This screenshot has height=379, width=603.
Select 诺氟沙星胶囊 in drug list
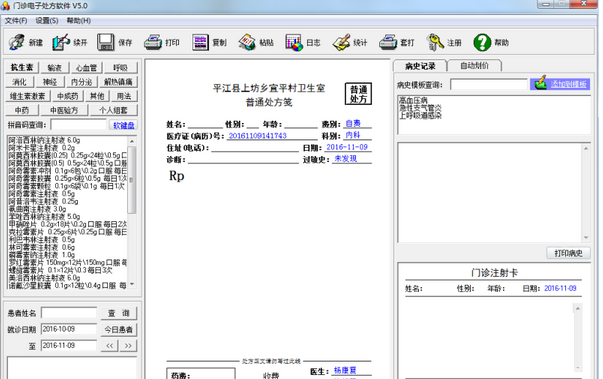(x=68, y=286)
